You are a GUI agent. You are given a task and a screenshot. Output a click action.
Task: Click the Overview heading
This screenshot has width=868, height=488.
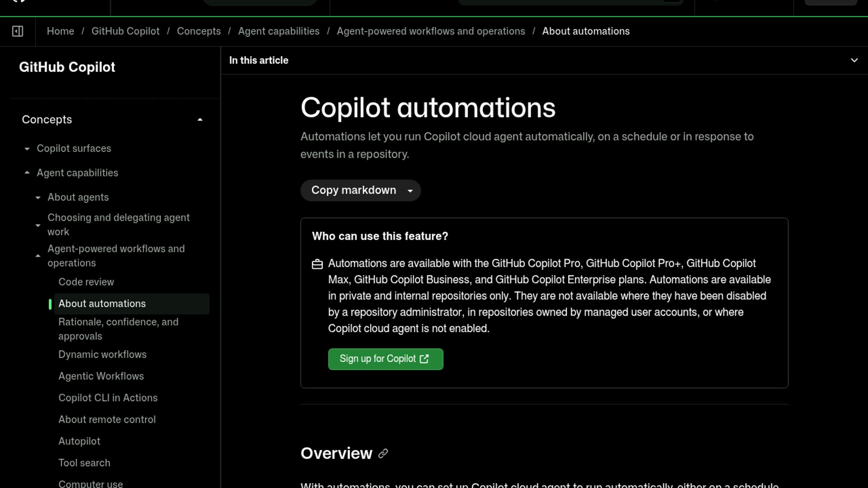[336, 453]
